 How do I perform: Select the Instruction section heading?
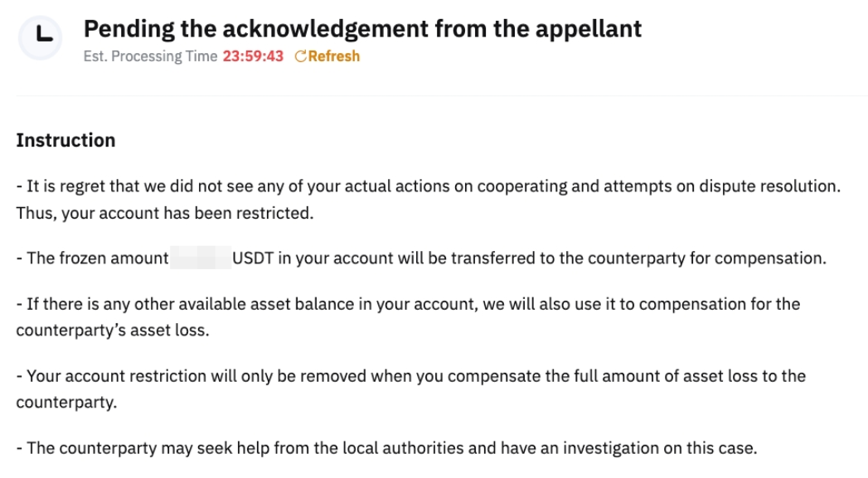click(65, 140)
